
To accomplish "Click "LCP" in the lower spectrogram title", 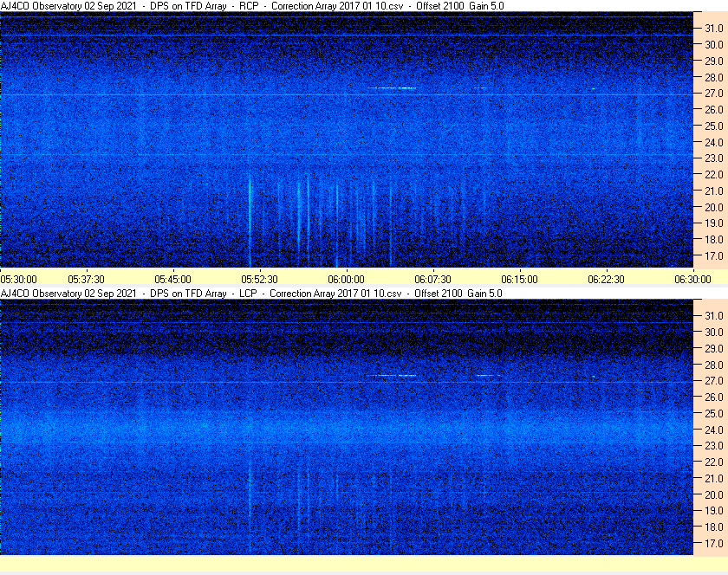I will click(248, 294).
